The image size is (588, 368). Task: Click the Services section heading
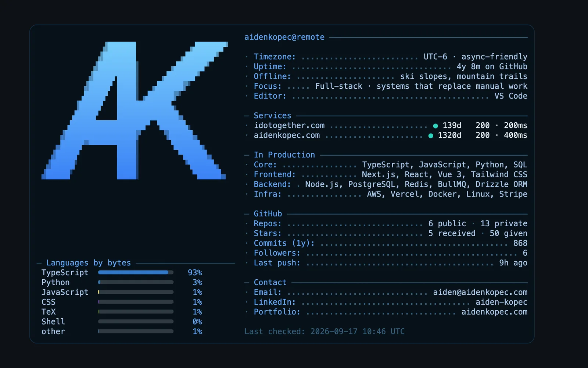pos(272,116)
